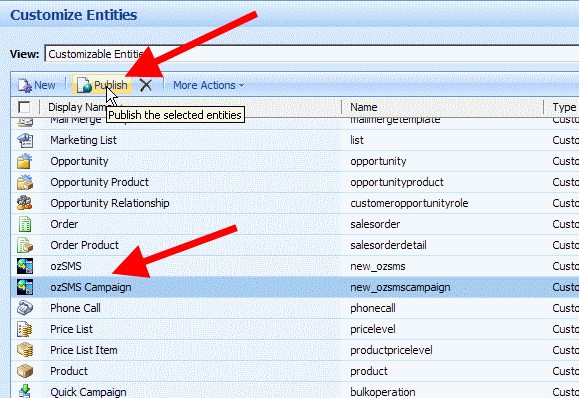The image size is (579, 398).
Task: Click the New entity toolbar icon
Action: (x=25, y=85)
